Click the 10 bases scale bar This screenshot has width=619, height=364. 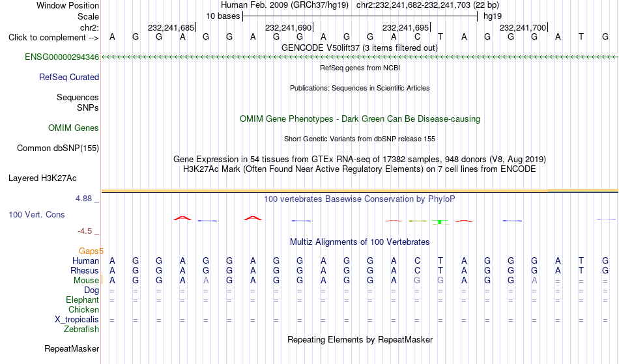(x=360, y=16)
